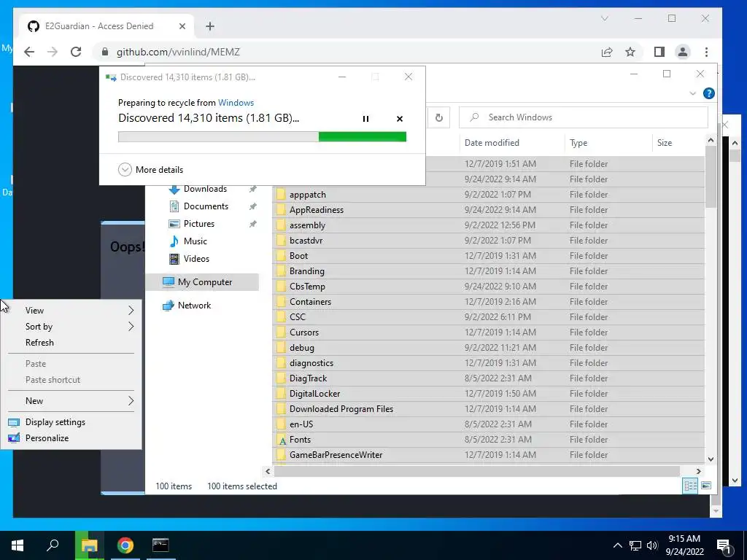Viewport: 747px width, 560px height.
Task: Bookmark this page with star icon
Action: pos(630,52)
